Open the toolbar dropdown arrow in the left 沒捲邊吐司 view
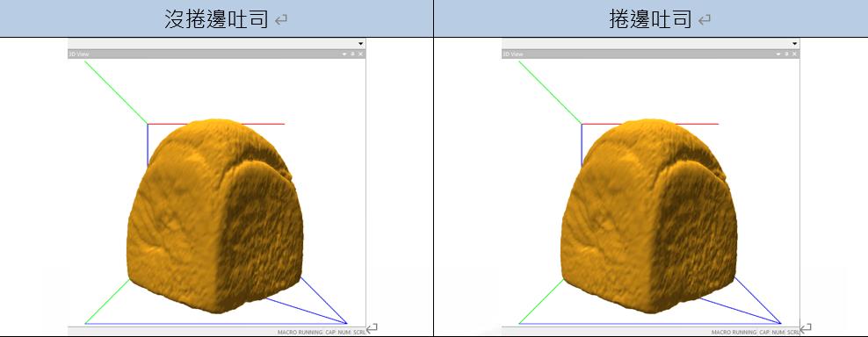The height and width of the screenshot is (337, 868). pos(361,43)
